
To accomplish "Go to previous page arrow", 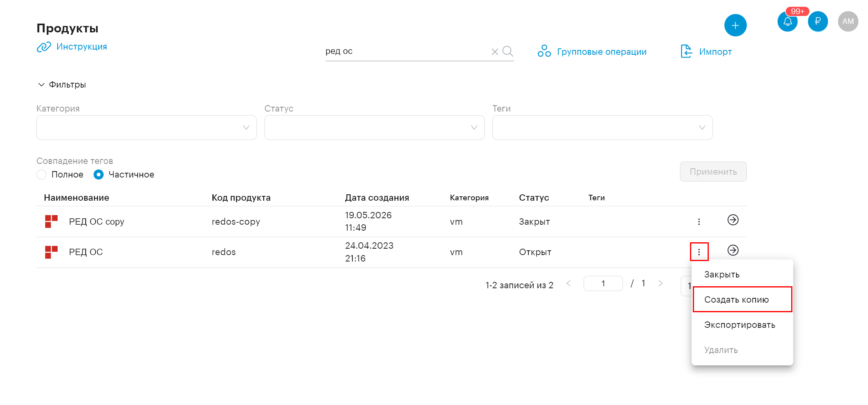I will [x=568, y=283].
